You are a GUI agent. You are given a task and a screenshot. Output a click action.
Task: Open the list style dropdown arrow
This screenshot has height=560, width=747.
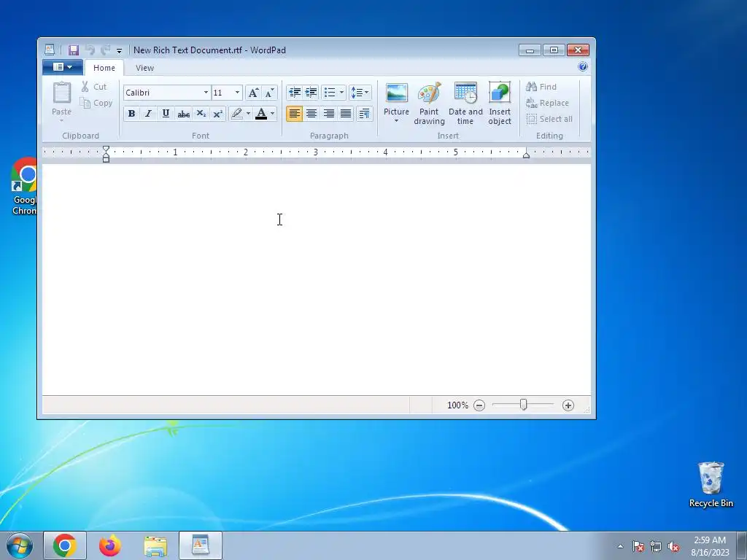(341, 93)
